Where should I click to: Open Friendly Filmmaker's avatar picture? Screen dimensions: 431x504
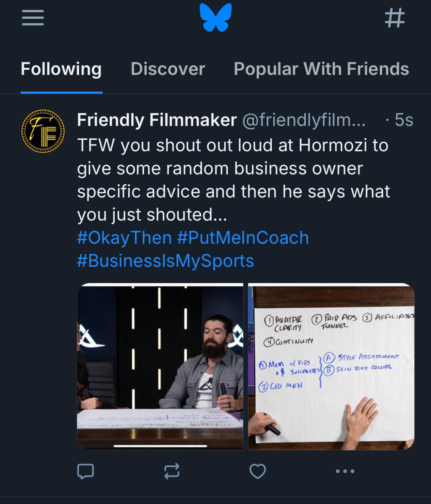43,131
